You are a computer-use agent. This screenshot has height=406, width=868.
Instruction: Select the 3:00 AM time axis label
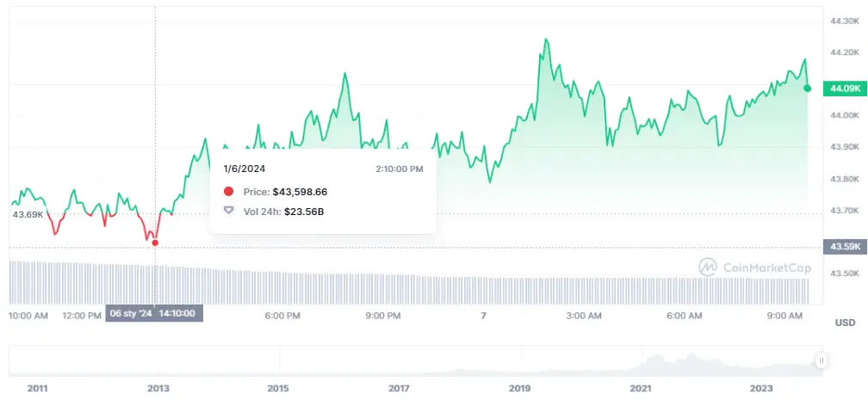(584, 316)
